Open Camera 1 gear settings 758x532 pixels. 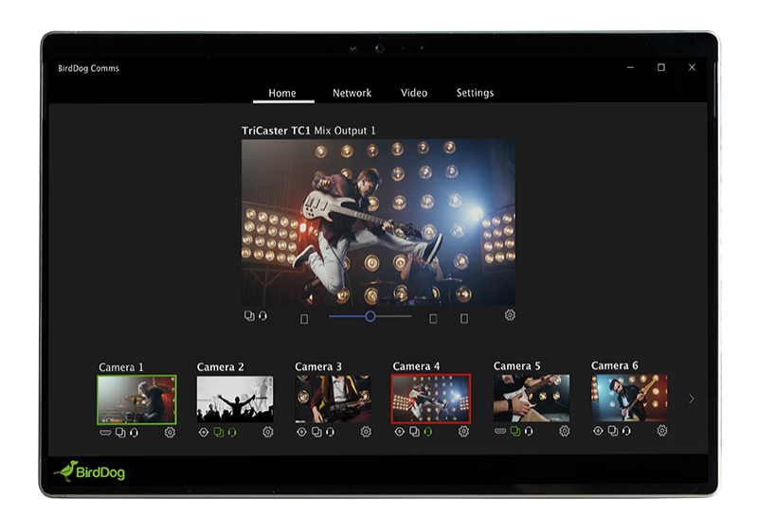(x=170, y=433)
